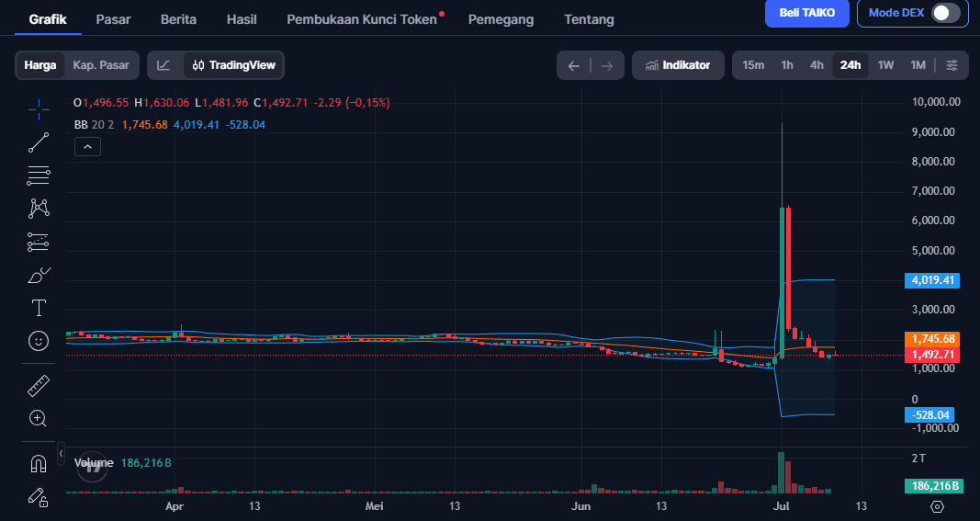Viewport: 980px width, 521px height.
Task: Click the TradingView logo watermark link
Action: pyautogui.click(x=91, y=467)
